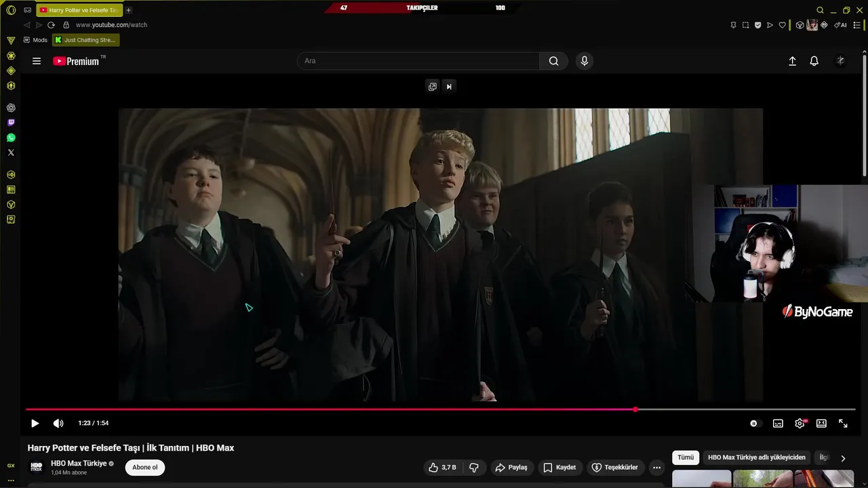Toggle theater mode
868x488 pixels.
[821, 423]
